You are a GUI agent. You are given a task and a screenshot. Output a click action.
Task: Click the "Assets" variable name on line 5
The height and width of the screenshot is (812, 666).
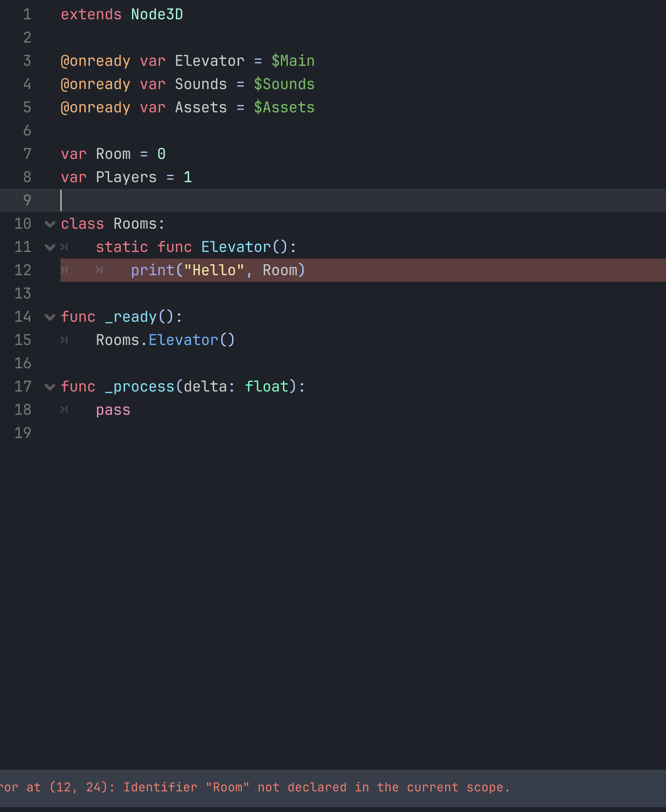pyautogui.click(x=201, y=108)
